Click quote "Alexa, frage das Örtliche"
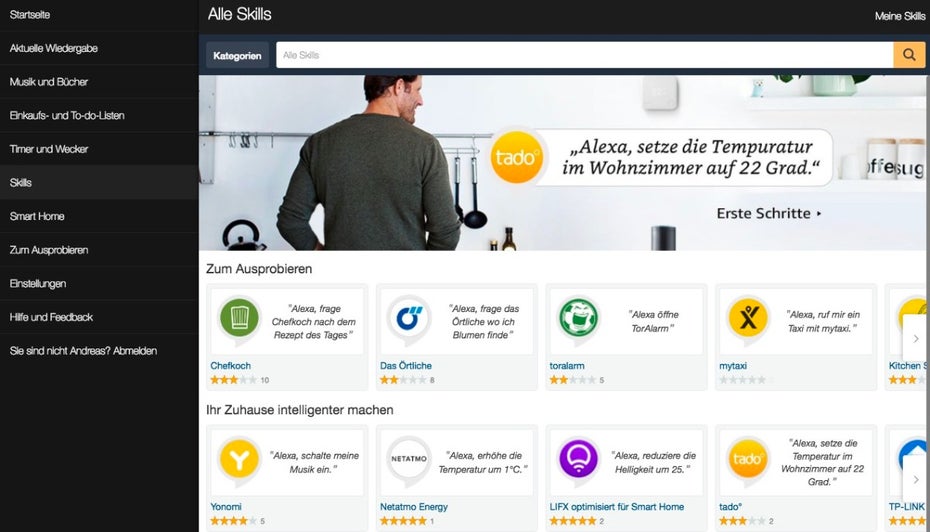Image resolution: width=930 pixels, height=532 pixels. [x=483, y=322]
